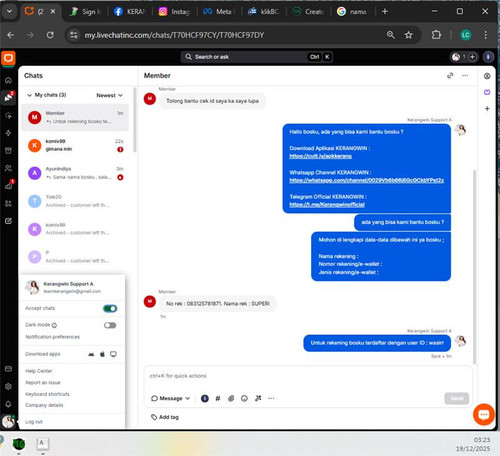Screen dimensions: 500x456
Task: Open chat header more options ellipsis
Action: coord(465,76)
